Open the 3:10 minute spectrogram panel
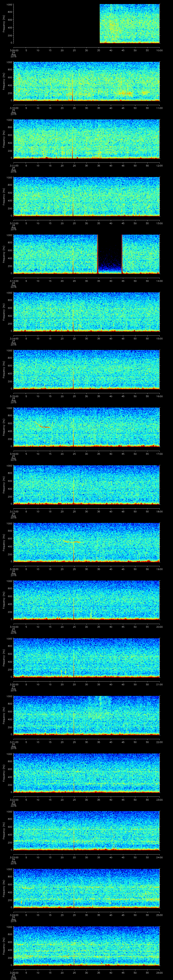This screenshot has width=173, height=980. click(87, 81)
